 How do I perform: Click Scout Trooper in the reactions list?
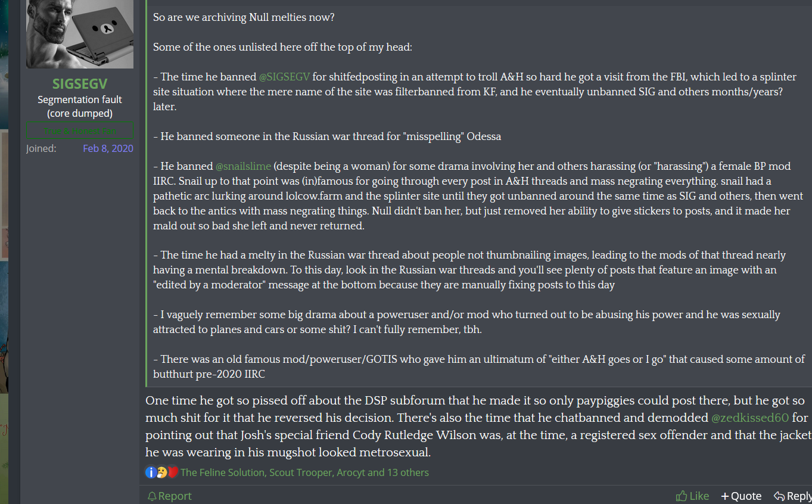point(300,472)
